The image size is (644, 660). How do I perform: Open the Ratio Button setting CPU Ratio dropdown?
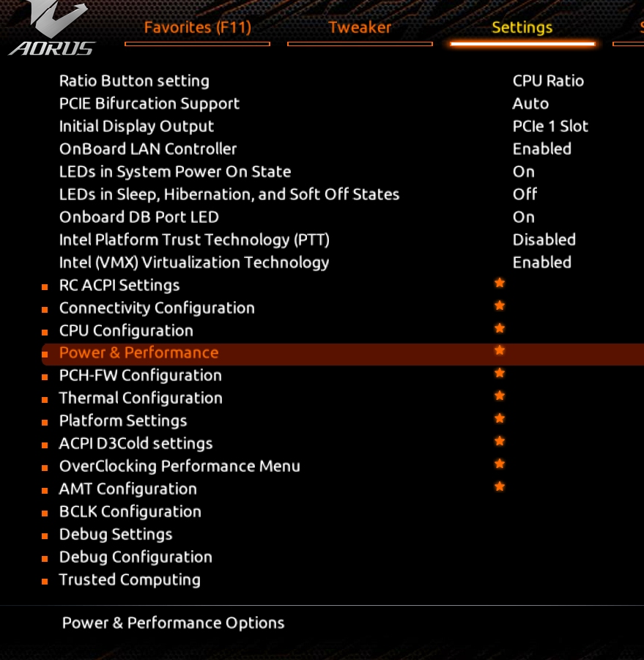[x=548, y=81]
